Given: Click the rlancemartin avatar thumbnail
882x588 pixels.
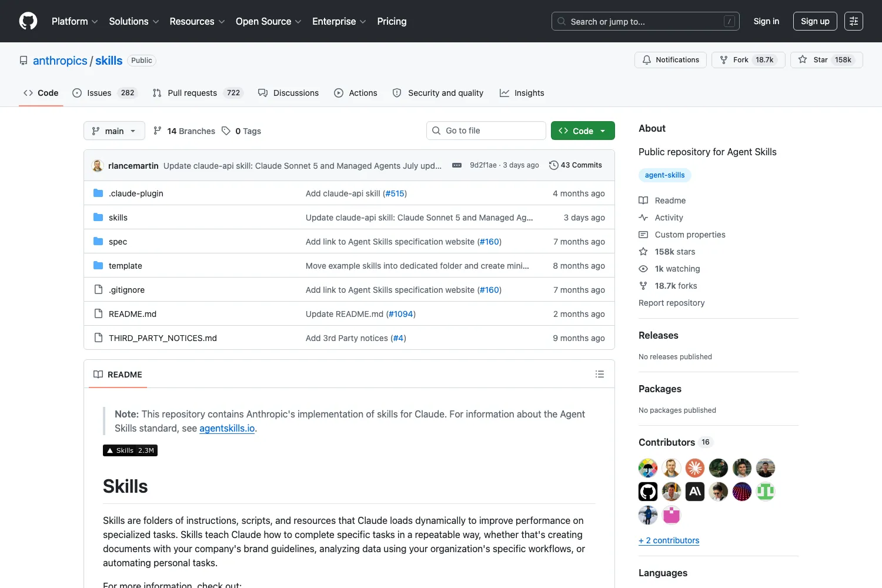Looking at the screenshot, I should click(98, 166).
